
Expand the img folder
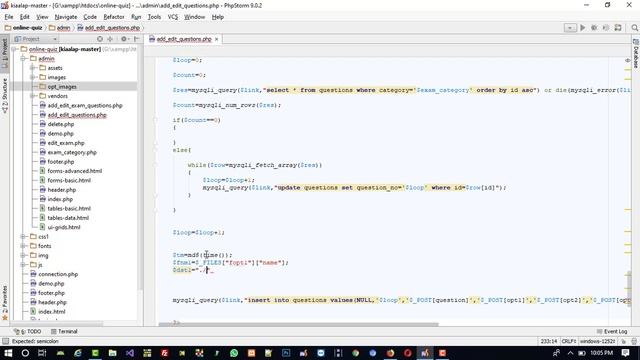(x=24, y=256)
